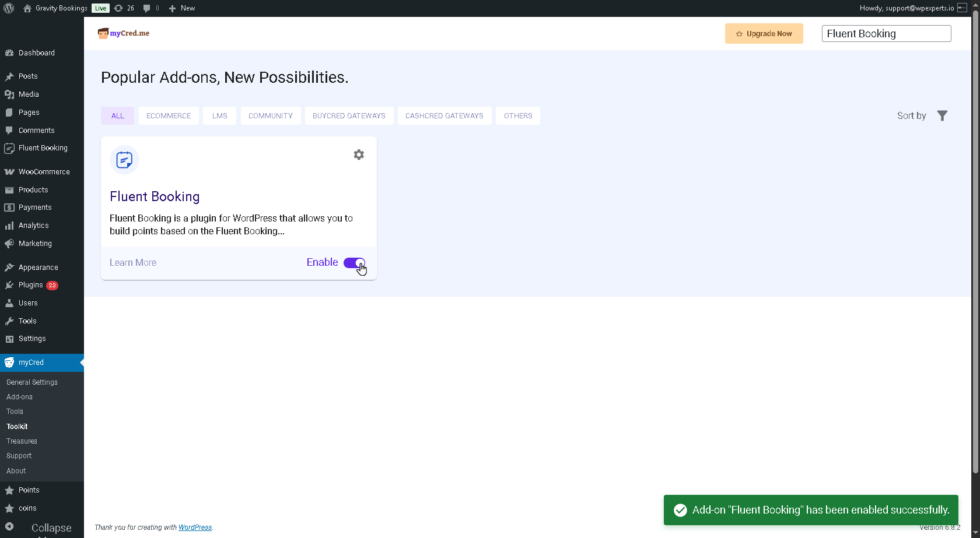
Task: Go to myCred General Settings submenu
Action: [x=32, y=382]
